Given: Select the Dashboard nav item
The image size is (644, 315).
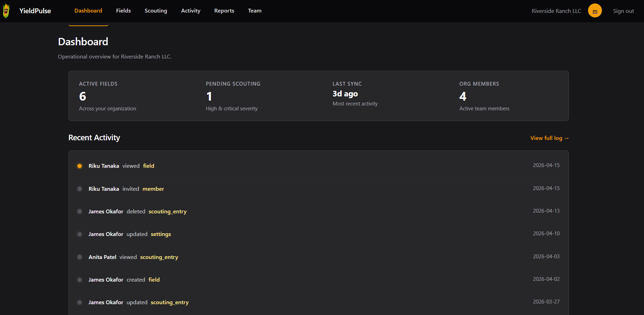Looking at the screenshot, I should [88, 11].
